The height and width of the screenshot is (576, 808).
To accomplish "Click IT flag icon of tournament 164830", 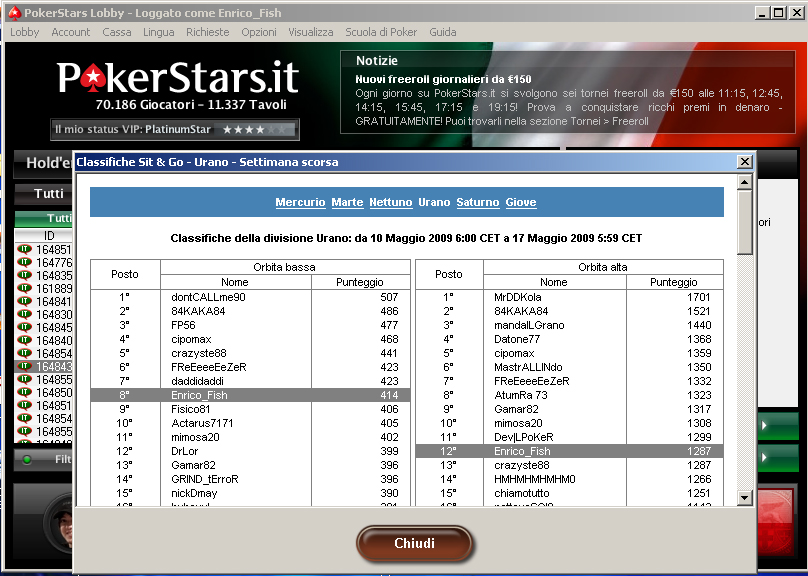I will tap(24, 314).
